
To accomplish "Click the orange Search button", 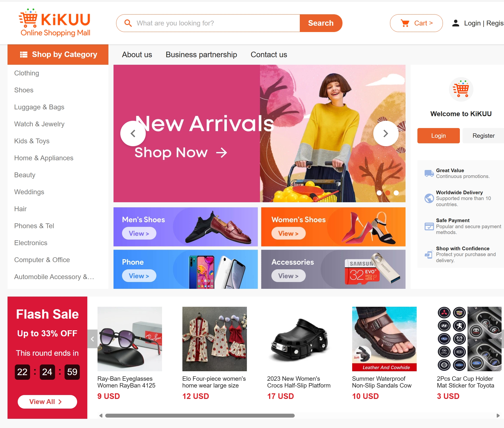I will (321, 23).
